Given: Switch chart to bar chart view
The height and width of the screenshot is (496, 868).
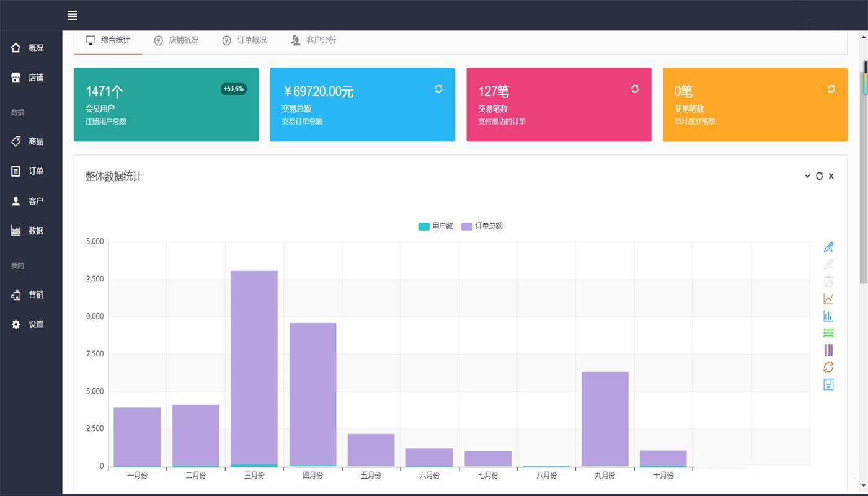Looking at the screenshot, I should tap(828, 316).
